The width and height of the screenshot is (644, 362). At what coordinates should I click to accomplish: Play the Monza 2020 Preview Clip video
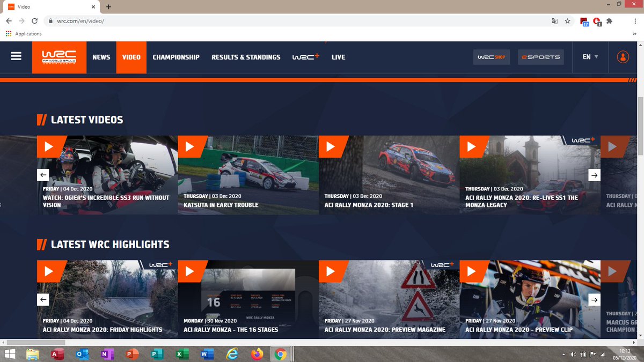pyautogui.click(x=472, y=271)
